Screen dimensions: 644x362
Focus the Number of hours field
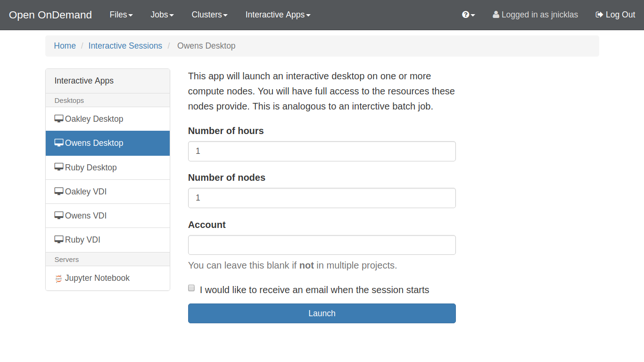click(x=322, y=151)
